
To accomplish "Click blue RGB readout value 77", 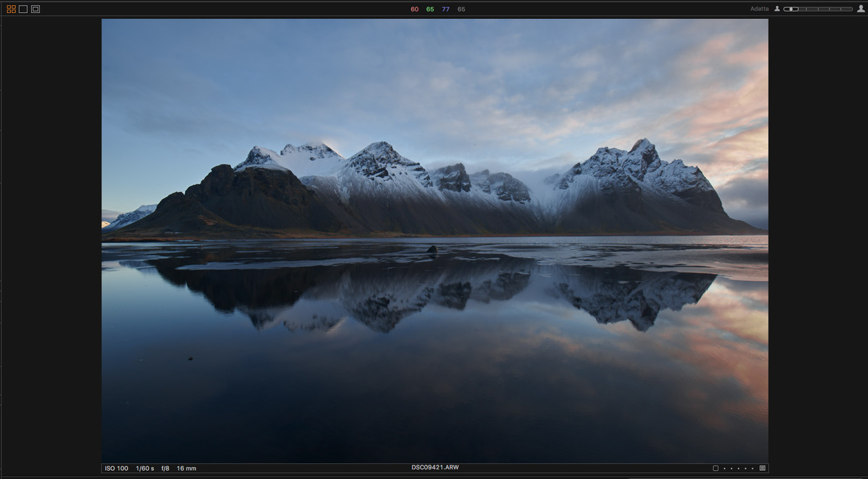I will [446, 9].
